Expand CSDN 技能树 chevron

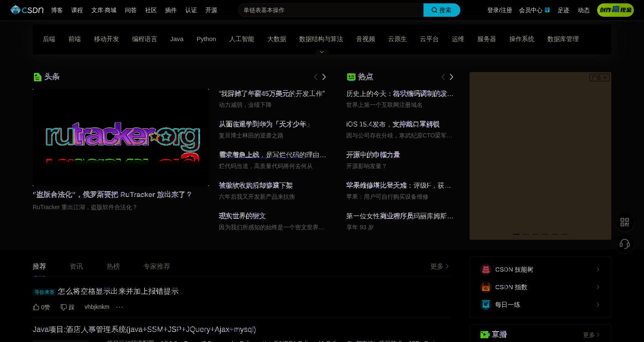click(x=598, y=269)
